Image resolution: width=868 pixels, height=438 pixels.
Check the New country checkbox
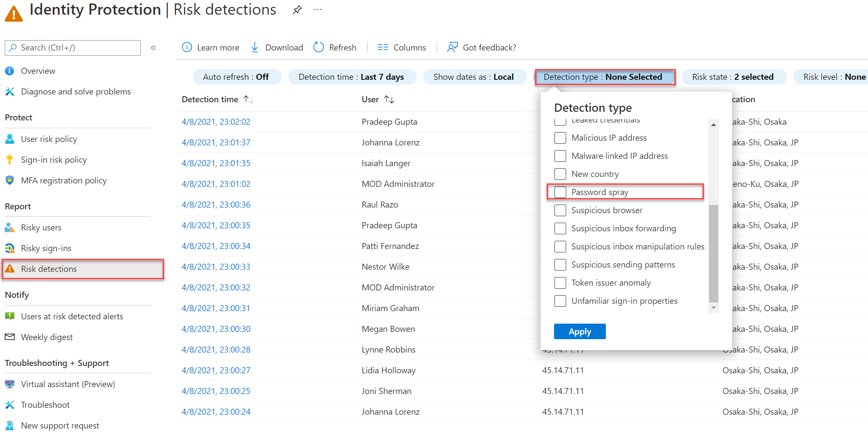pyautogui.click(x=560, y=174)
